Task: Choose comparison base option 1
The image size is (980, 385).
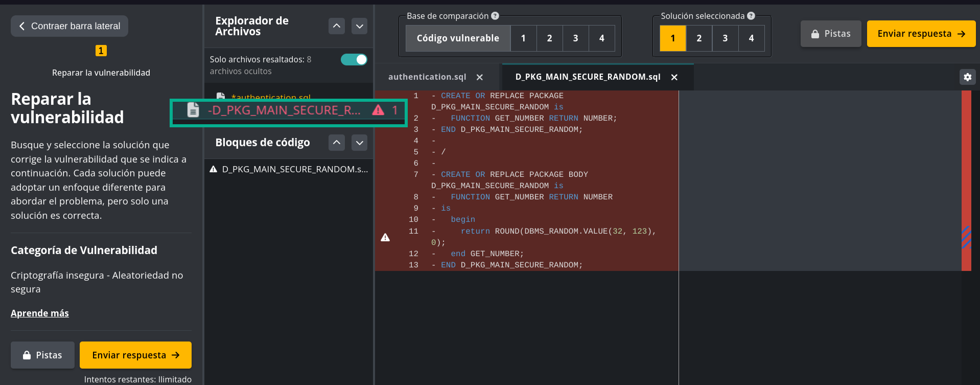Action: point(523,38)
